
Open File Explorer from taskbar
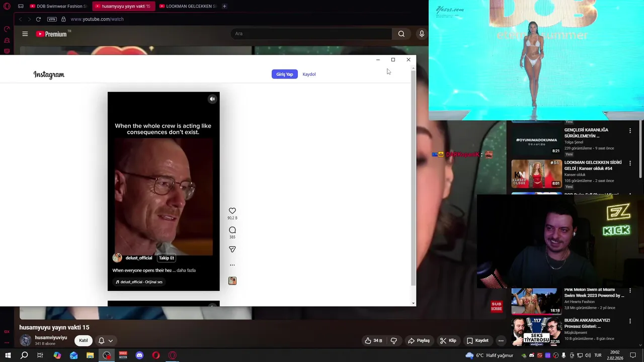(90, 355)
